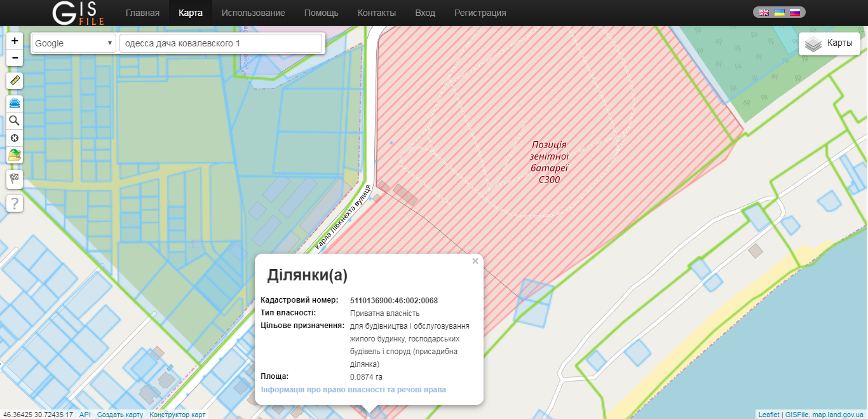Switch language to English via UK flag

[x=764, y=12]
